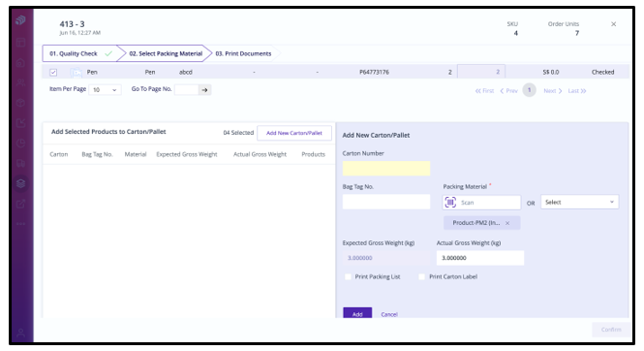Screen dimensions: 644x351
Task: Click the external link icon in the sidebar
Action: [20, 204]
